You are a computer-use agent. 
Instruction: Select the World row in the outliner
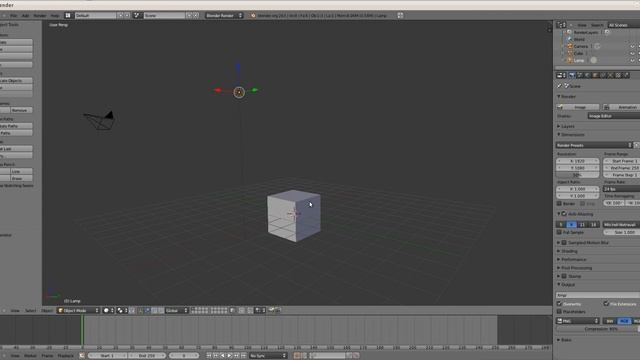(579, 40)
